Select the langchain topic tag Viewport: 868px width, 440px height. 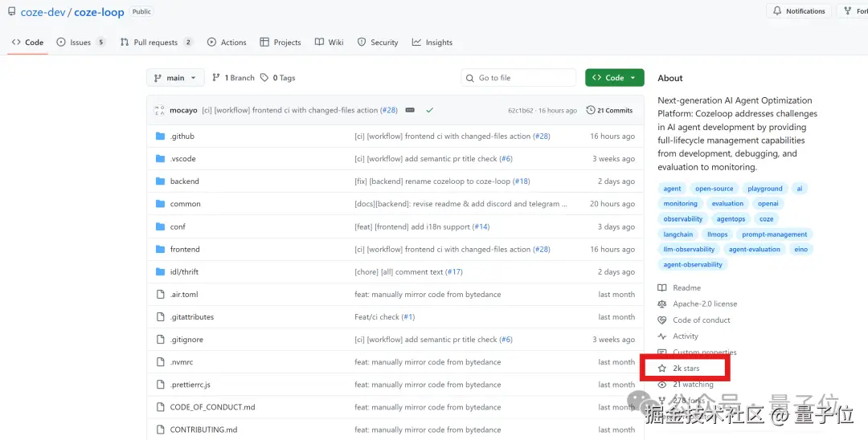(x=678, y=234)
